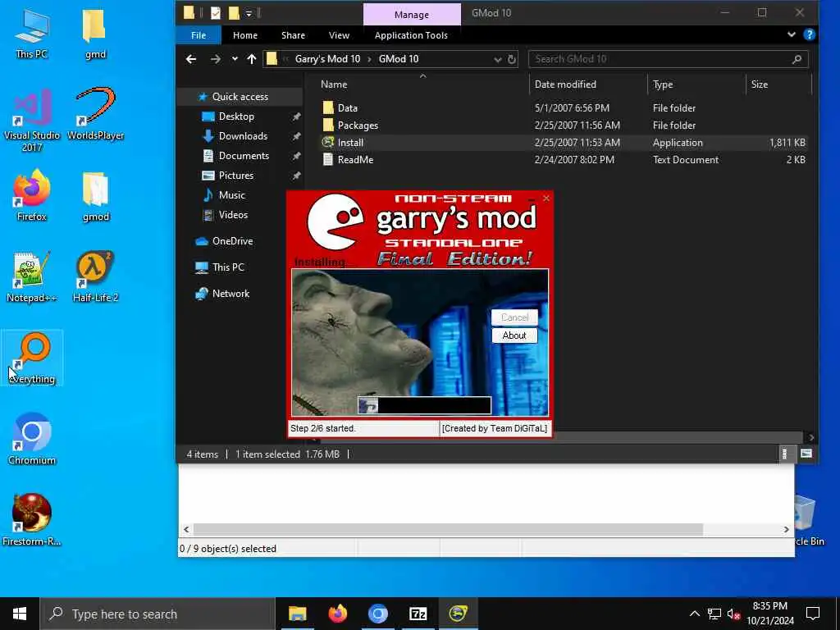The width and height of the screenshot is (840, 630).
Task: Open 7-Zip from the taskbar
Action: (418, 614)
